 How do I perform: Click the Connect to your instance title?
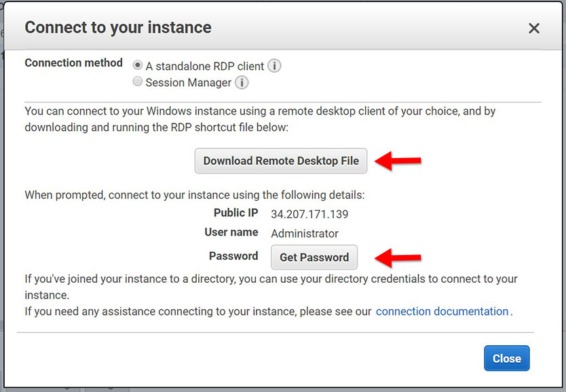click(x=117, y=28)
